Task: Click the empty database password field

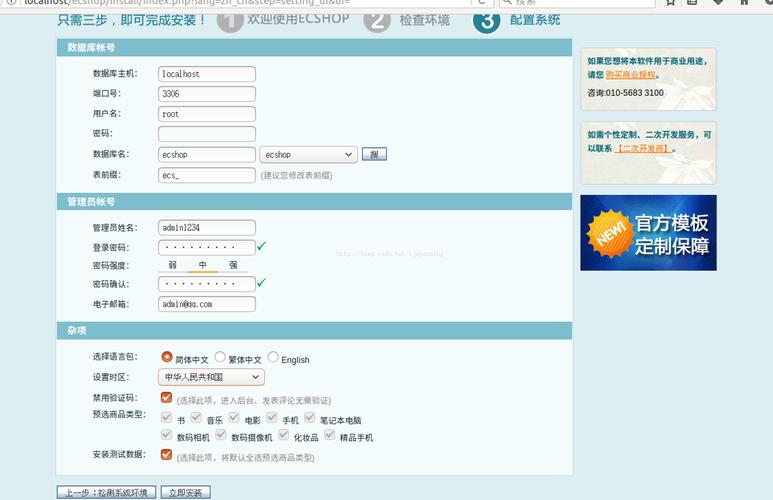Action: (x=207, y=134)
